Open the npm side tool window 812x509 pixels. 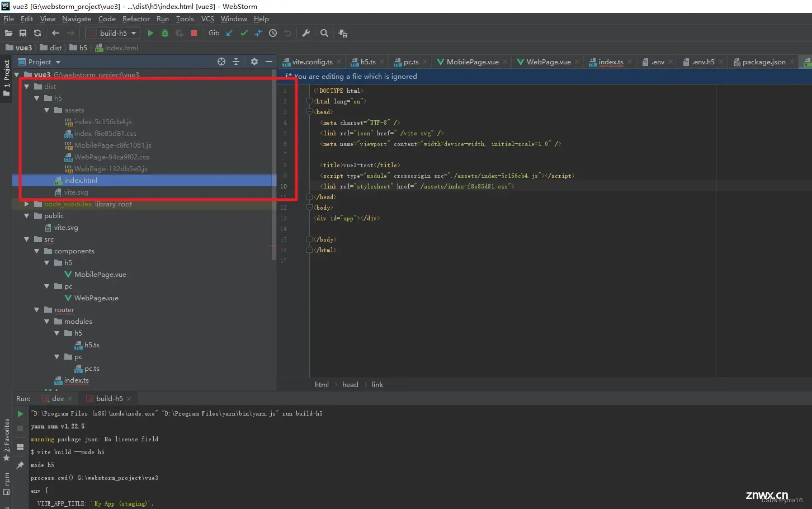click(6, 484)
